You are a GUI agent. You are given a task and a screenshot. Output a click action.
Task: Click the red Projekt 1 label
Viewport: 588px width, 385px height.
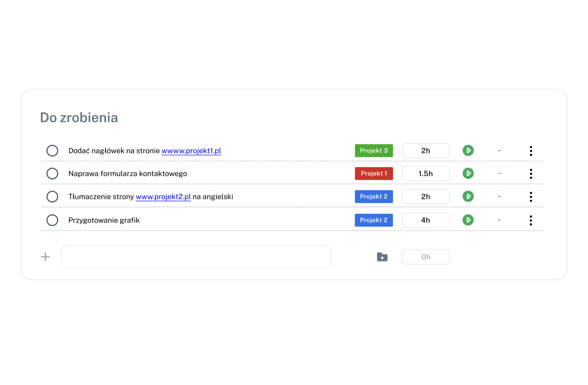pyautogui.click(x=373, y=174)
